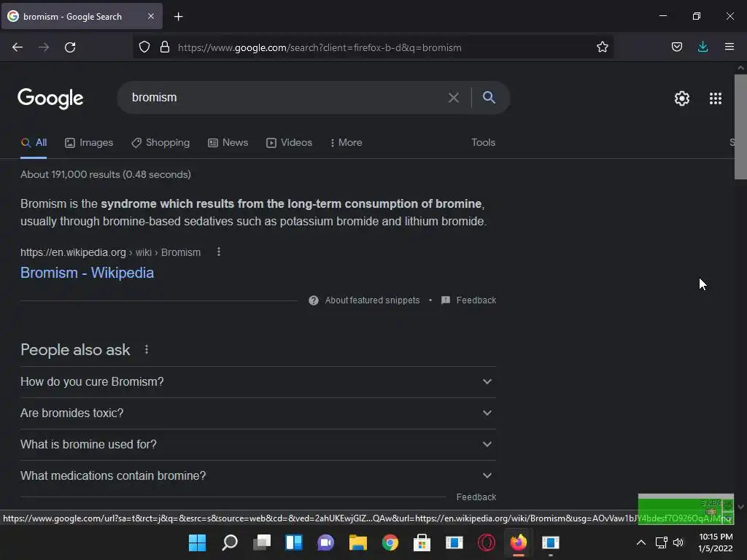The image size is (747, 560).
Task: Close the bromism Google Search tab
Action: pos(150,16)
